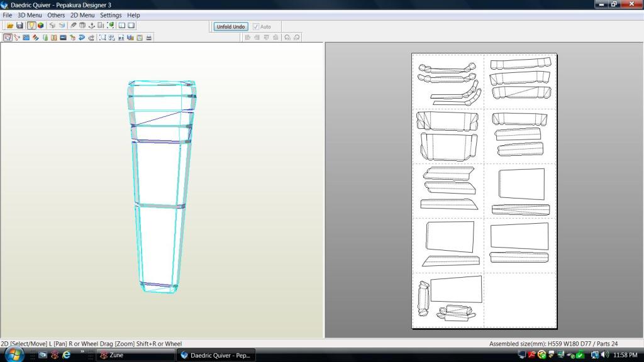Click the anchor icon in the top toolbar
This screenshot has width=644, height=362.
91,26
